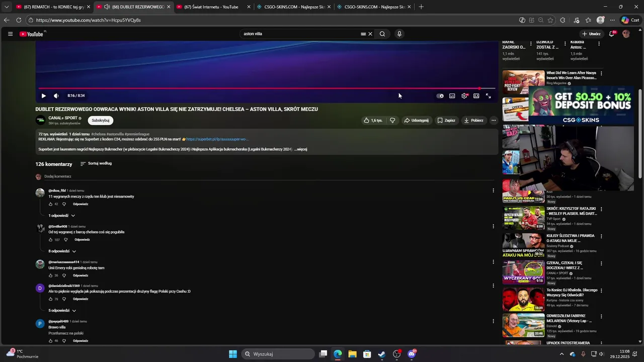644x362 pixels.
Task: Play the video with the play button
Action: [x=43, y=96]
